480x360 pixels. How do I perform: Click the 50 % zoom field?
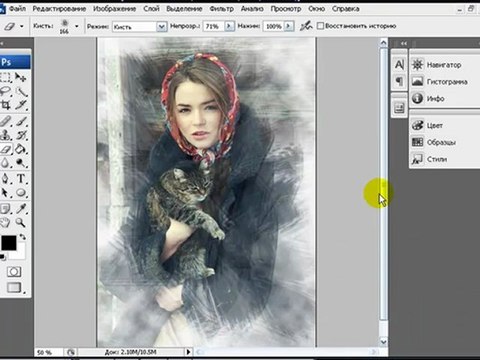point(48,352)
